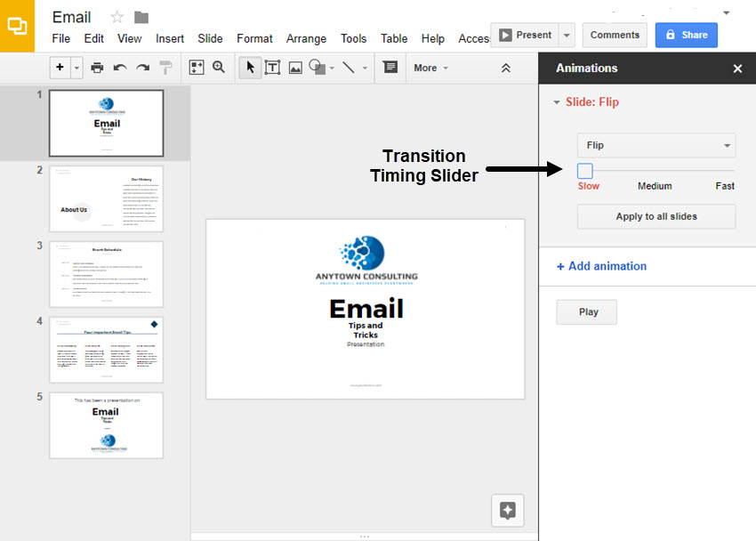Open the Insert menu
756x541 pixels.
pyautogui.click(x=170, y=38)
